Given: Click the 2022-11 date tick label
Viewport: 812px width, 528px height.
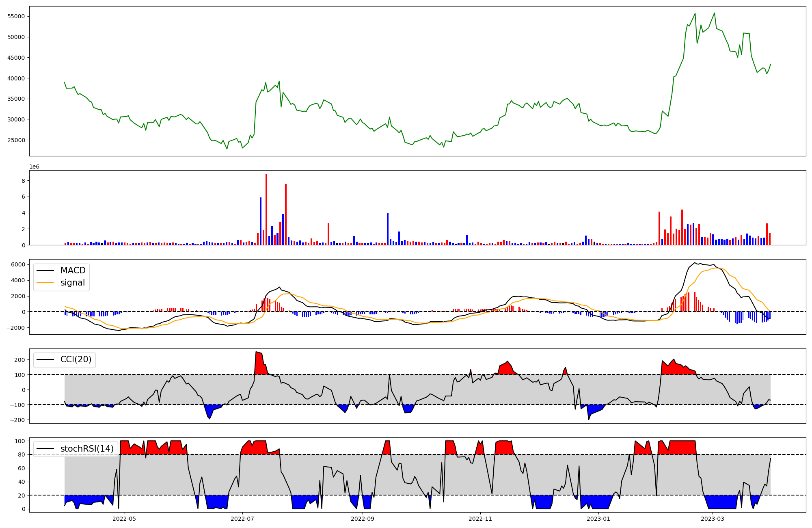Looking at the screenshot, I should pyautogui.click(x=480, y=519).
